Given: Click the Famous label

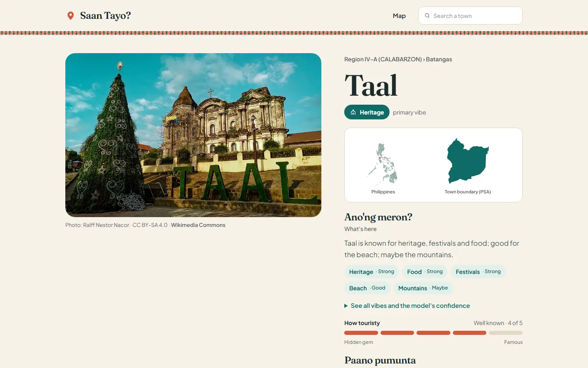Looking at the screenshot, I should [x=513, y=342].
